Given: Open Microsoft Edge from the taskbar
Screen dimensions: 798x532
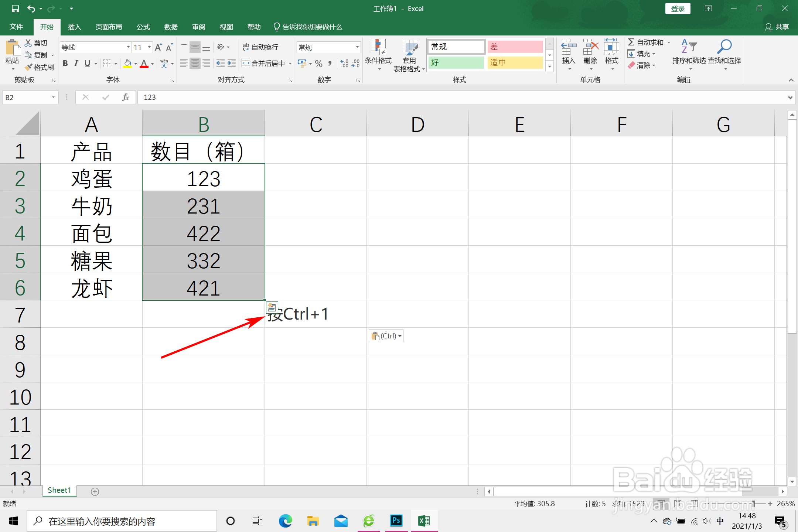Looking at the screenshot, I should [x=285, y=521].
